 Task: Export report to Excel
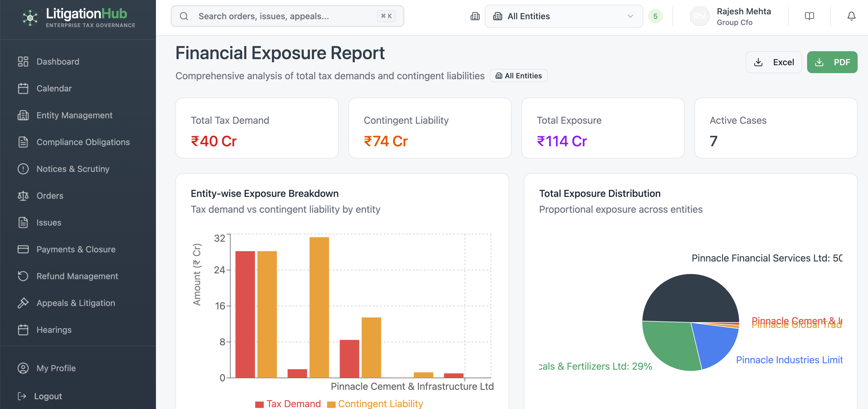click(x=774, y=62)
